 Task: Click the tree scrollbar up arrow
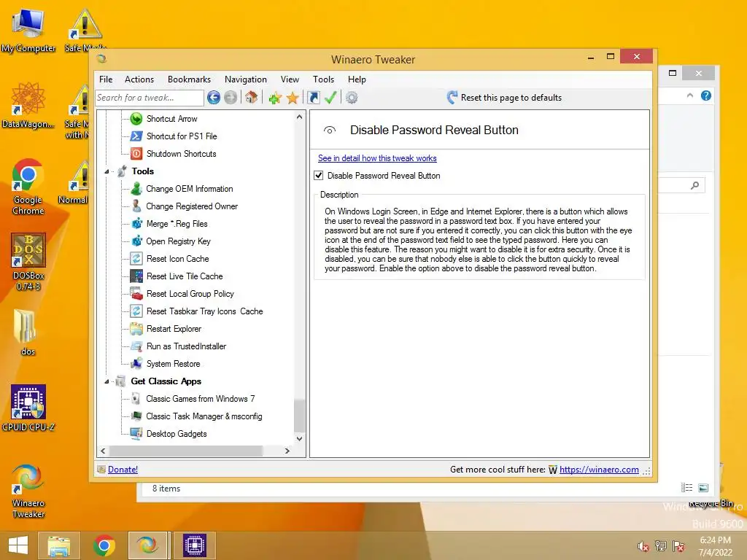[299, 117]
